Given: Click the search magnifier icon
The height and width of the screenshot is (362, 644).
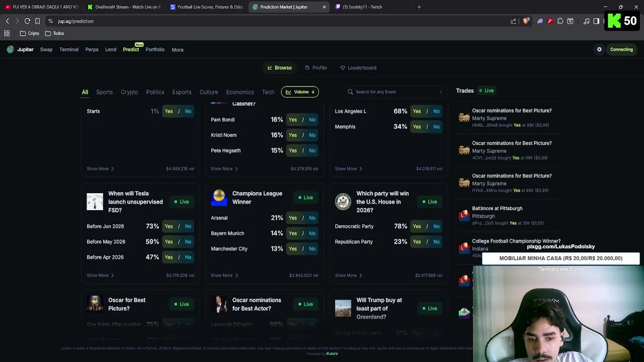Looking at the screenshot, I should click(351, 92).
